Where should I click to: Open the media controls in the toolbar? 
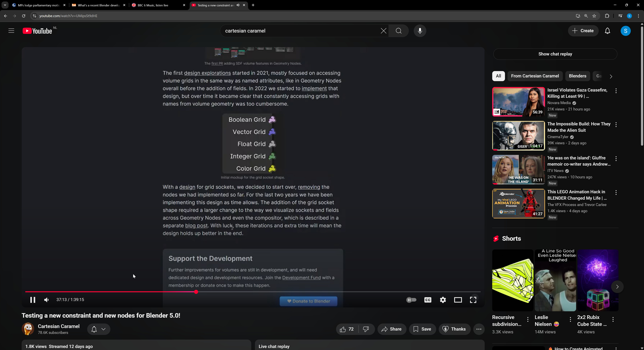(x=620, y=16)
